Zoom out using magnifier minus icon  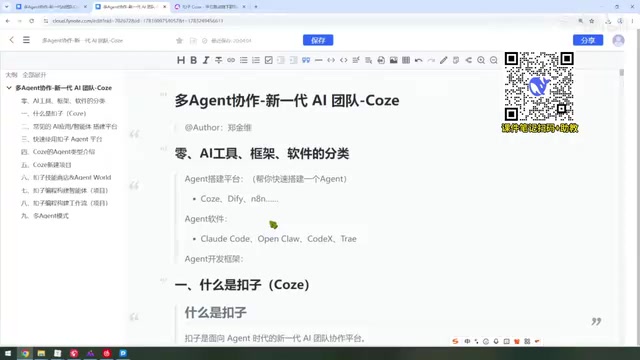coord(494,60)
